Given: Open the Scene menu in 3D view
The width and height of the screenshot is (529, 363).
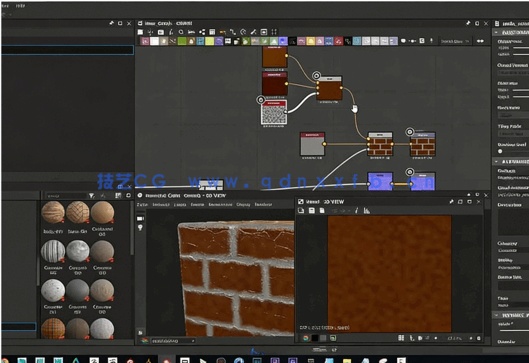Looking at the screenshot, I should [142, 204].
